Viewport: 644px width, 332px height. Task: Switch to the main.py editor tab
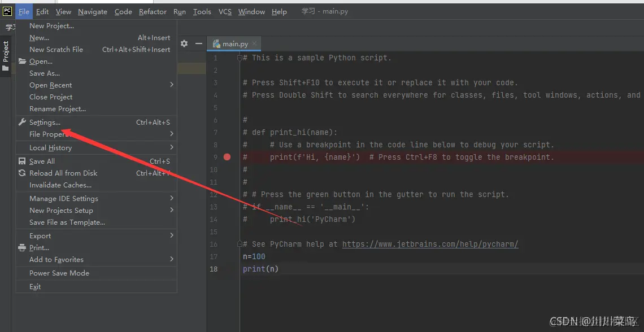[234, 44]
